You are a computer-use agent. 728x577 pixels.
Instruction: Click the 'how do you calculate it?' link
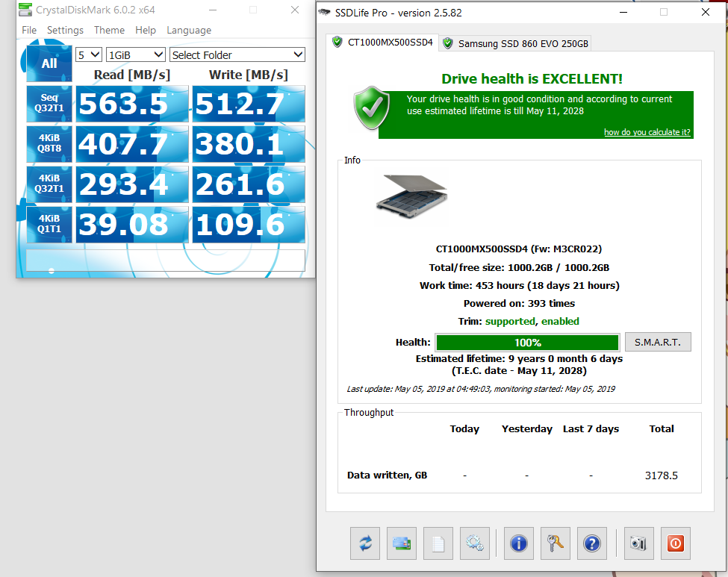(x=647, y=132)
